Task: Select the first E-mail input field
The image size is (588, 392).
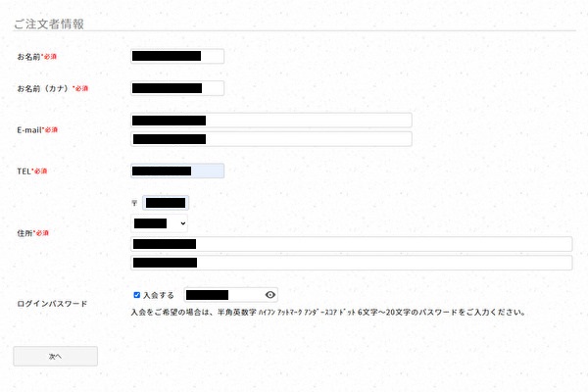Action: (271, 121)
